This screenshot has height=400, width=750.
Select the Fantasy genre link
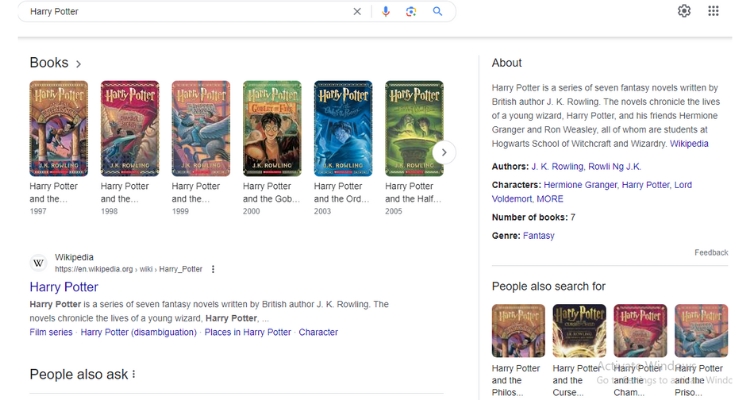coord(538,236)
